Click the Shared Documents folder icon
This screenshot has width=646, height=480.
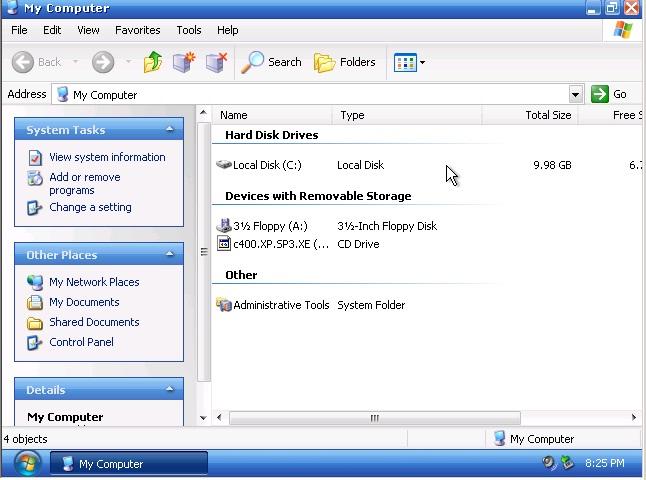(x=35, y=323)
